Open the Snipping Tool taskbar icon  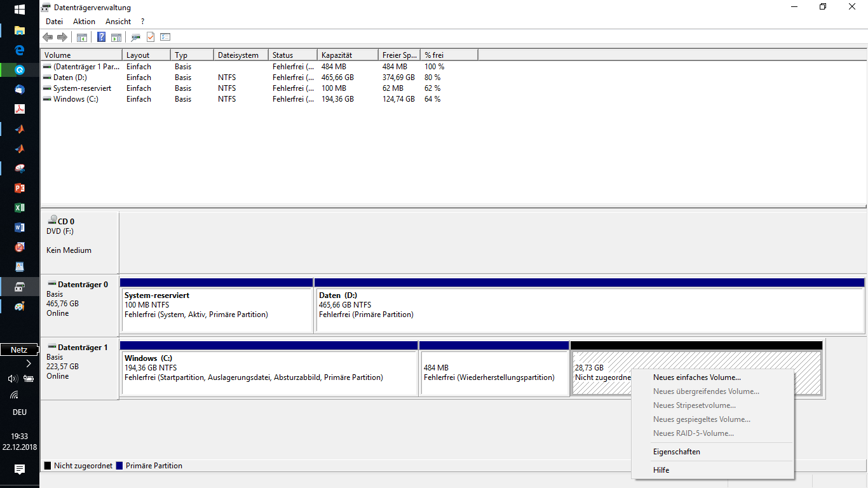pos(20,168)
